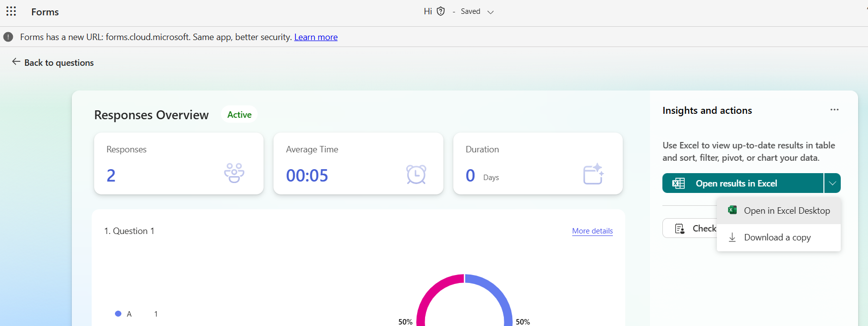
Task: Expand the Saved status chevron in title bar
Action: [490, 12]
